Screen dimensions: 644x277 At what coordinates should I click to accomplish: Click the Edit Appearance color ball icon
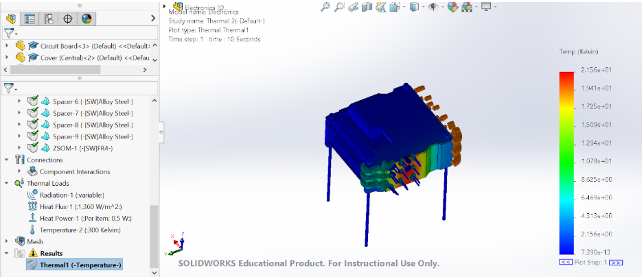click(x=452, y=7)
